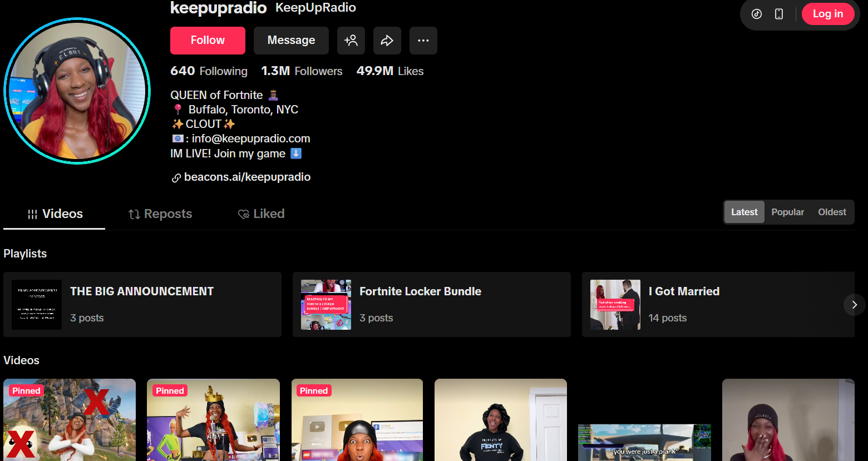868x461 pixels.
Task: Switch to the Liked tab
Action: click(262, 214)
